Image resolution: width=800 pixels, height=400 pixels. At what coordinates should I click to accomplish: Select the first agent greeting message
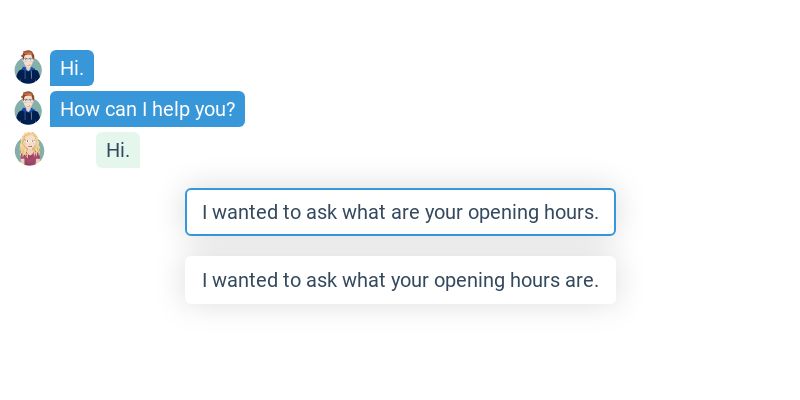coord(72,68)
